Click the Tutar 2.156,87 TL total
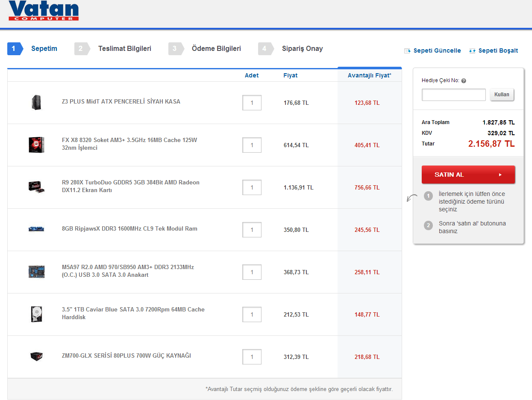532x400 pixels. tap(491, 144)
